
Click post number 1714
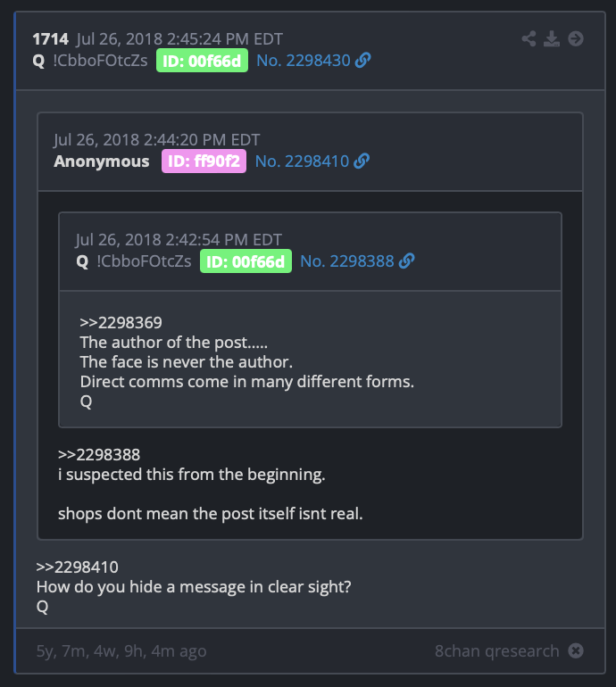(50, 39)
